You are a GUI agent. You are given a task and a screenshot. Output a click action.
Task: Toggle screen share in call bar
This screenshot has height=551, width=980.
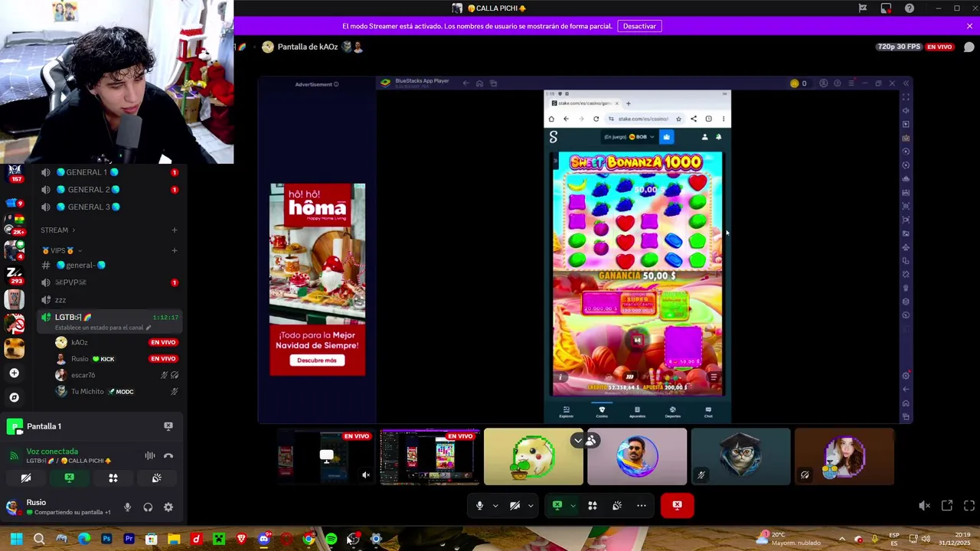(557, 505)
